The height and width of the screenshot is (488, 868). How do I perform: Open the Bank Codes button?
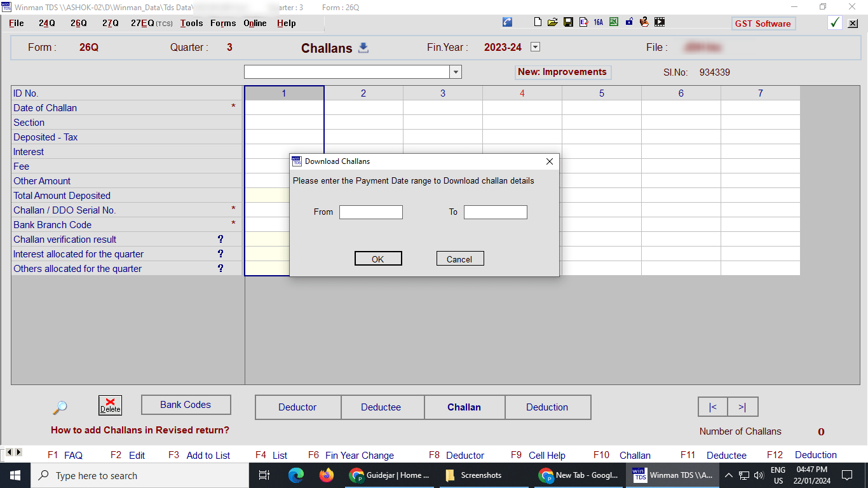point(186,405)
